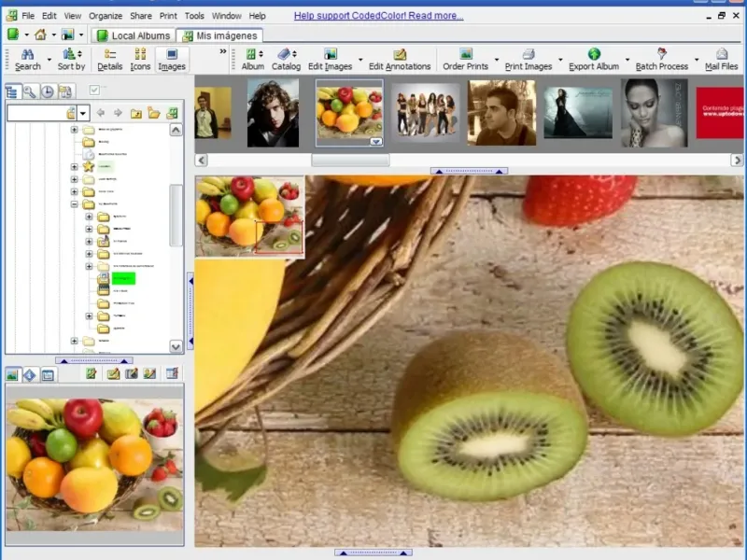Open dropdown arrow next to Export Album
The height and width of the screenshot is (560, 747).
[627, 60]
